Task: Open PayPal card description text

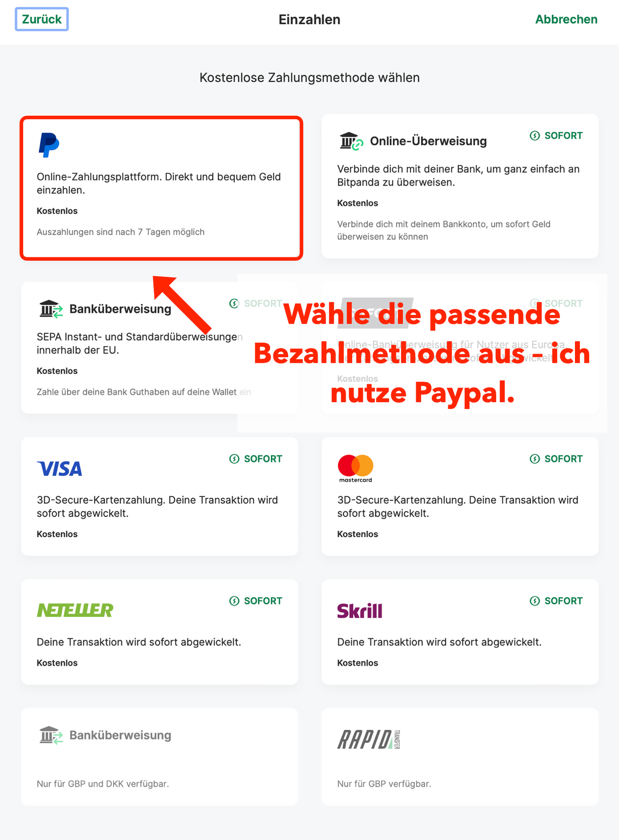Action: tap(159, 183)
